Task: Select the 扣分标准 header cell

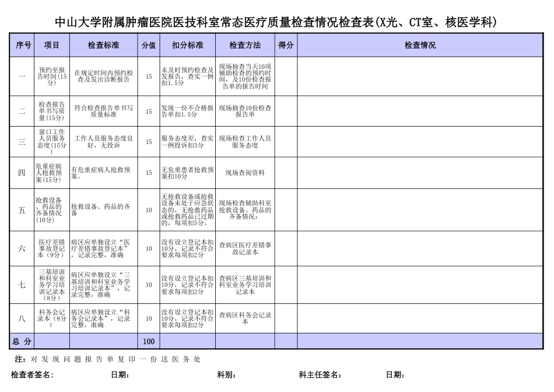Action: click(x=188, y=45)
